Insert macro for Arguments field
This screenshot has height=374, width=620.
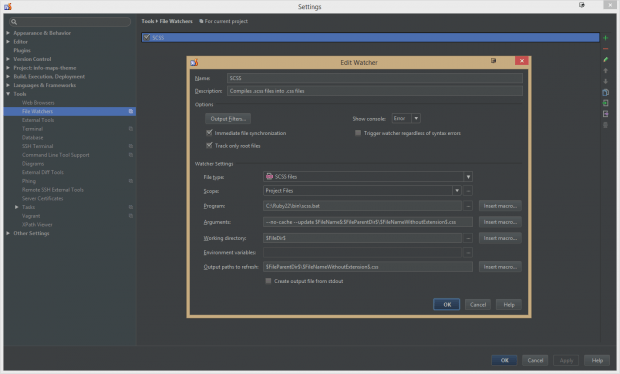(500, 222)
